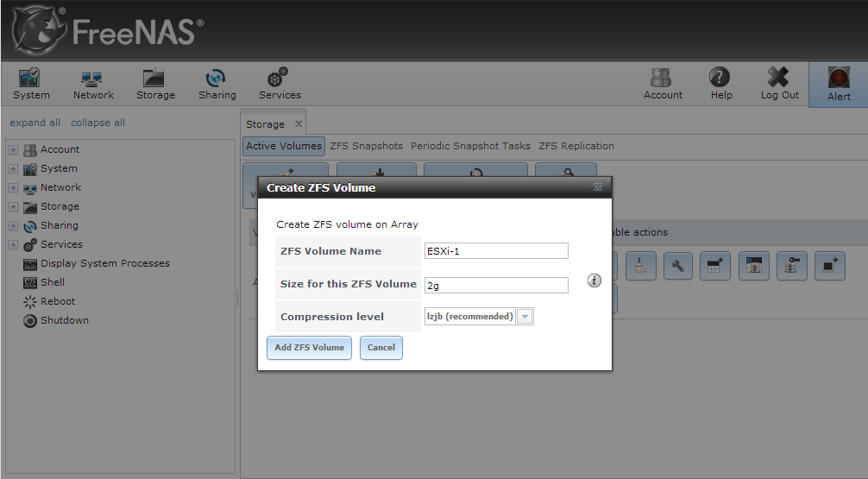Expand the Storage tree node
The height and width of the screenshot is (479, 868).
tap(13, 206)
